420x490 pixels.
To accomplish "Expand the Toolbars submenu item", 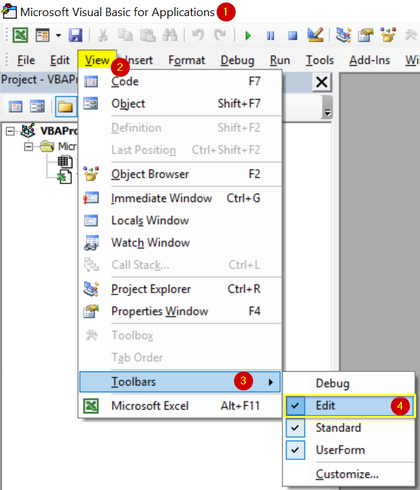I will [180, 382].
